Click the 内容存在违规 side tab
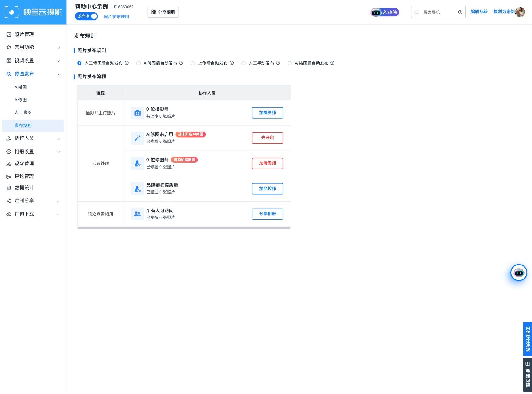The width and height of the screenshot is (532, 394). pyautogui.click(x=527, y=339)
